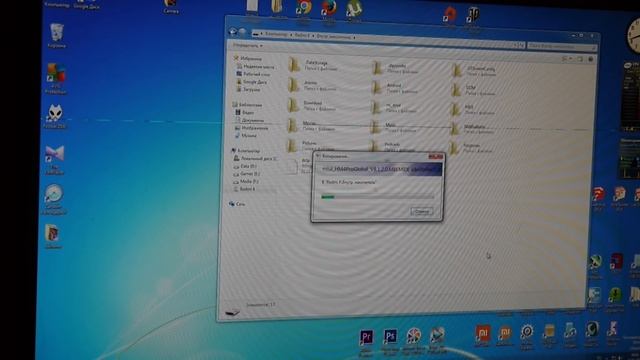
Task: Open Adobe Photoshop shortcut
Action: click(390, 341)
